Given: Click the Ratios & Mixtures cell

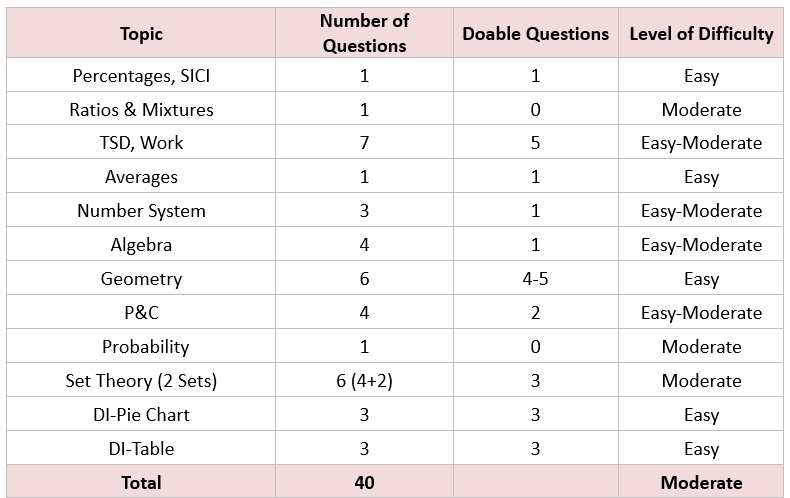Looking at the screenshot, I should pos(141,109).
